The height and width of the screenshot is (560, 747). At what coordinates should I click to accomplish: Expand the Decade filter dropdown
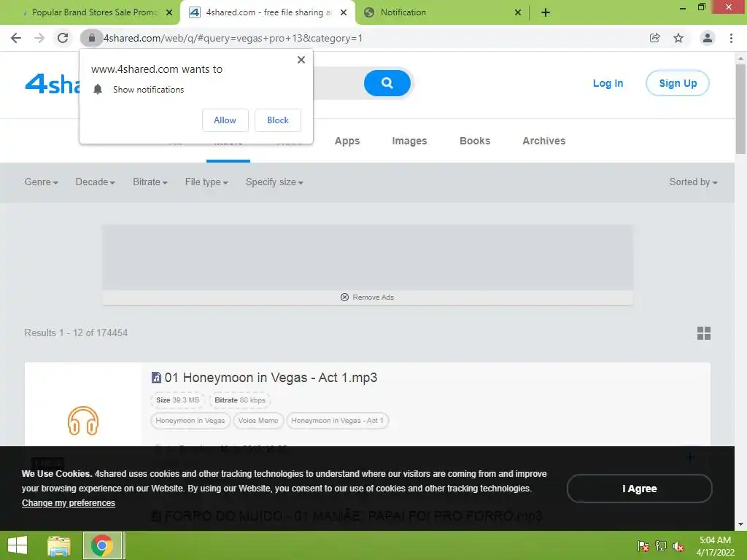point(96,182)
